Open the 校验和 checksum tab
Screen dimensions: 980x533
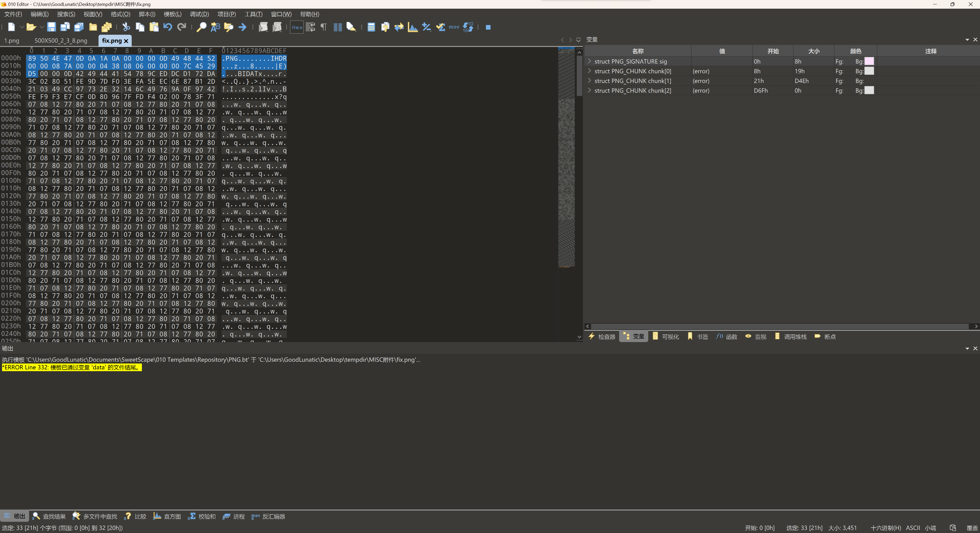coord(202,516)
